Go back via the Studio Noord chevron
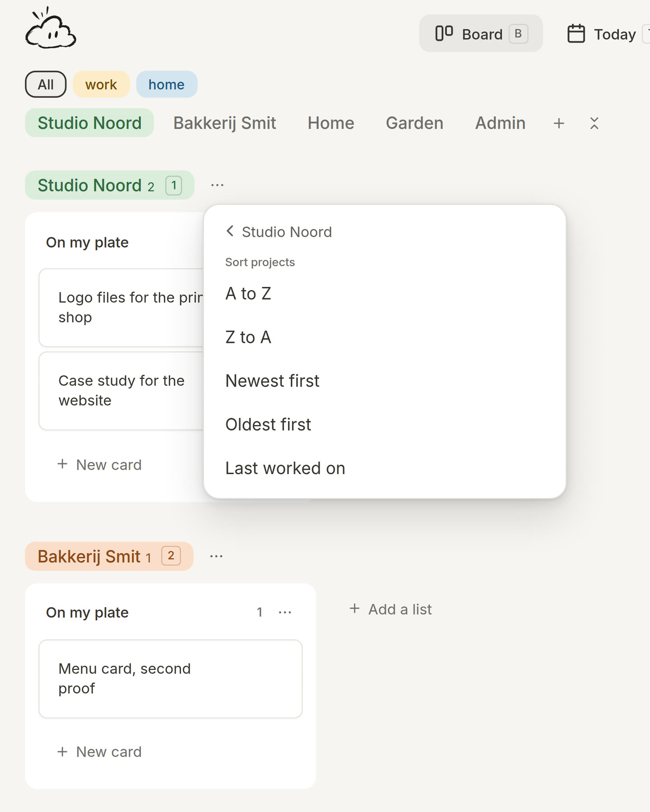Screen dimensions: 650x812 230,231
